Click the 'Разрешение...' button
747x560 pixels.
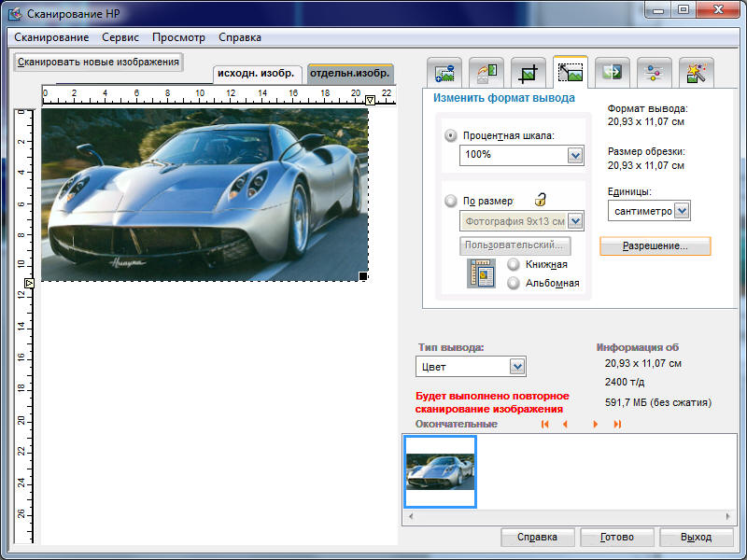[655, 246]
